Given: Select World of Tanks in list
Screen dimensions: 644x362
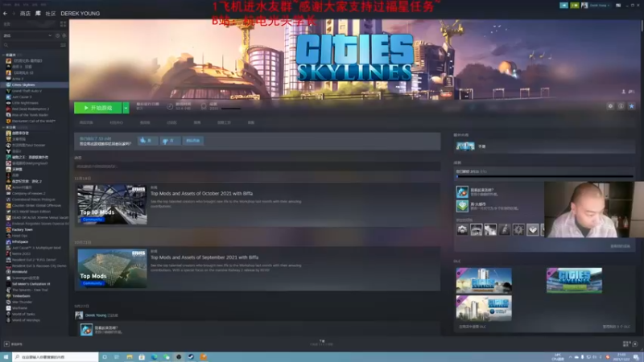Looking at the screenshot, I should (x=23, y=314).
